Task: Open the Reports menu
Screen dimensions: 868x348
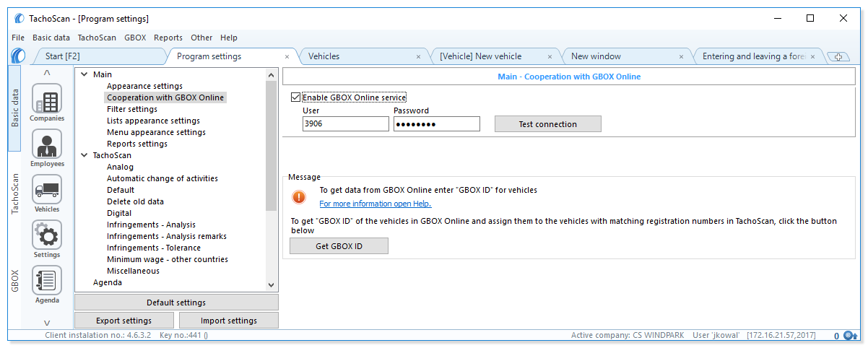Action: 168,38
